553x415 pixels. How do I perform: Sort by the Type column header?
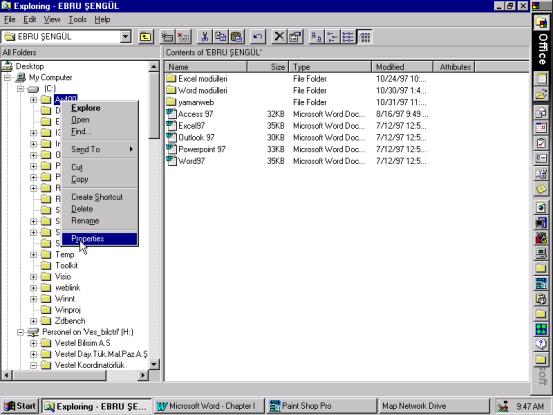[x=330, y=67]
